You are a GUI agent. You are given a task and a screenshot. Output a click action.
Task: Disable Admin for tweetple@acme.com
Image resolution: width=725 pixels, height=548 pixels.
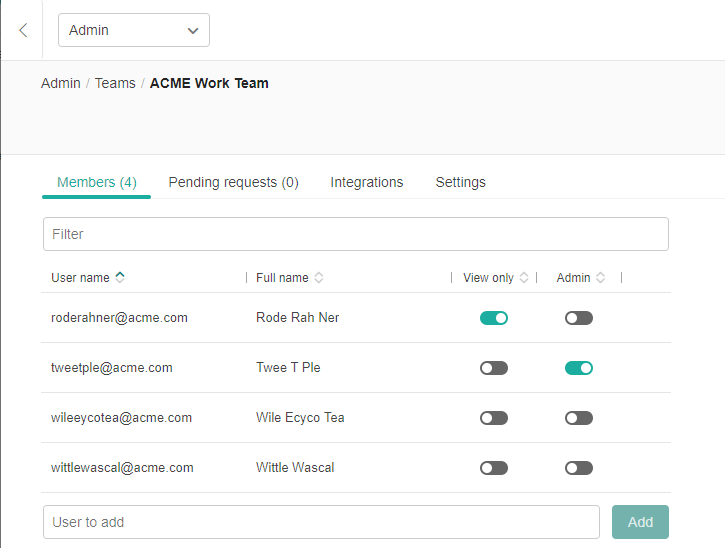(578, 368)
